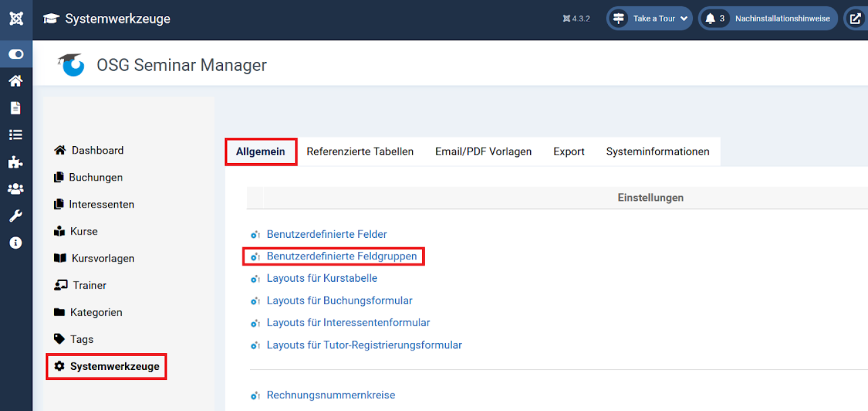Open the Users group icon in sidebar
Image resolution: width=868 pixels, height=411 pixels.
click(x=16, y=189)
